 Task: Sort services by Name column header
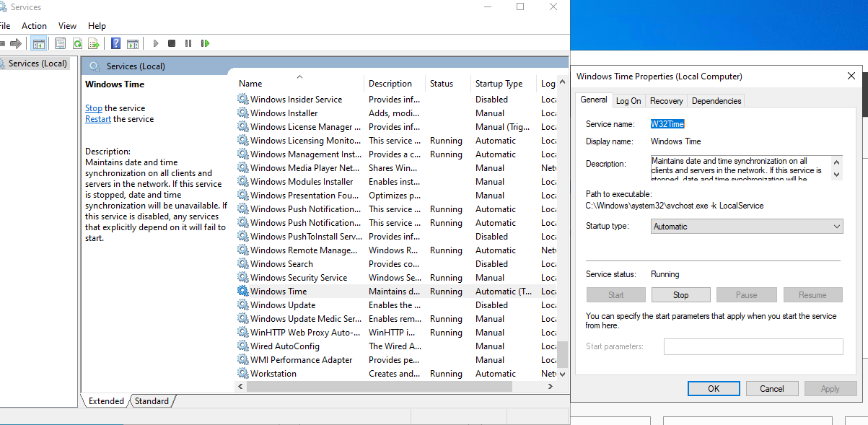tap(299, 84)
